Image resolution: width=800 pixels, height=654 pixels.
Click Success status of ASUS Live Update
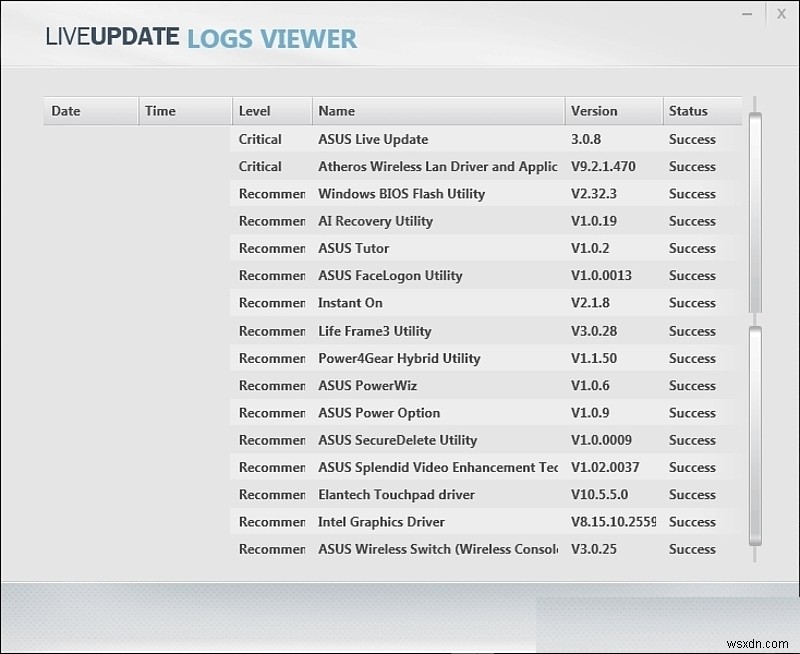[692, 139]
